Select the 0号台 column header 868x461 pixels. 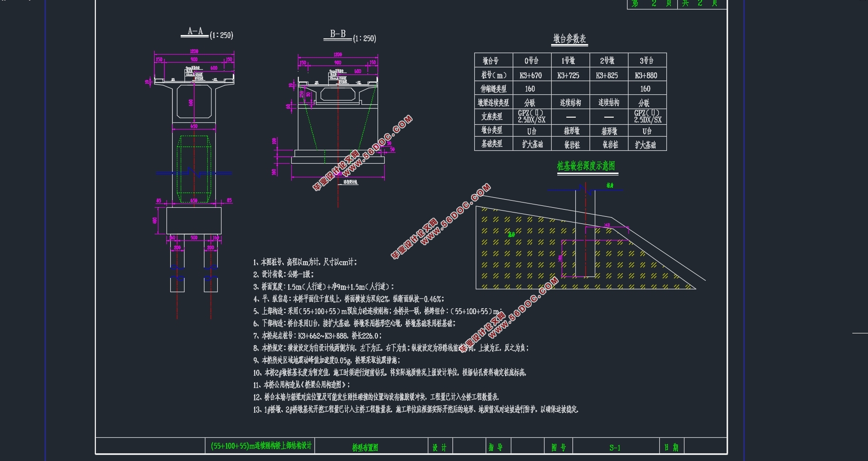531,61
